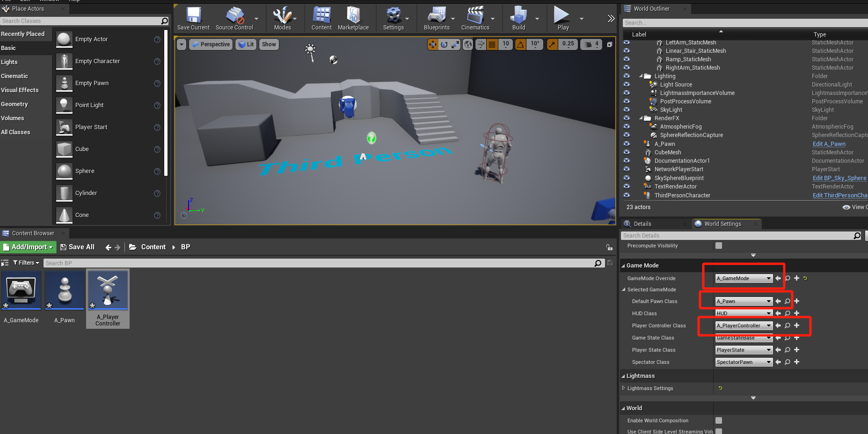Expand the Lightmass Settings section

623,388
